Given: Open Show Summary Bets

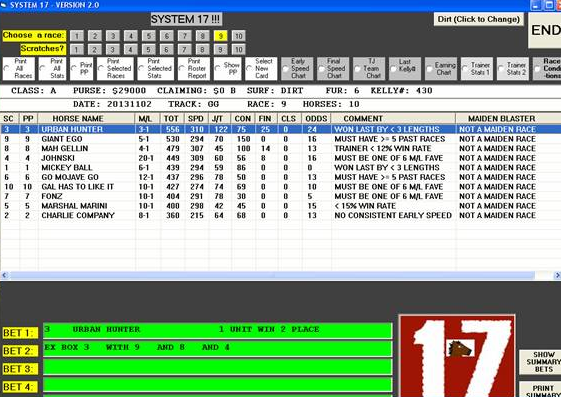Looking at the screenshot, I should pos(541,362).
